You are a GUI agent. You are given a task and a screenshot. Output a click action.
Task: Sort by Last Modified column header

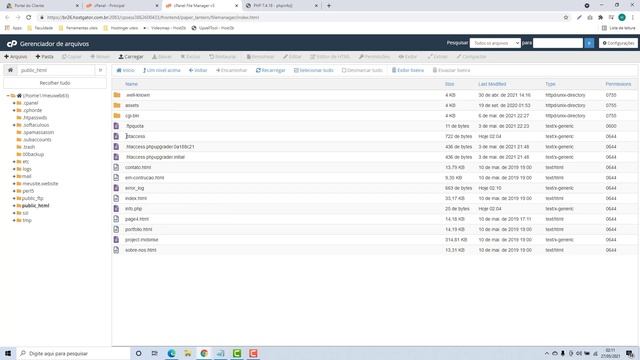(492, 84)
